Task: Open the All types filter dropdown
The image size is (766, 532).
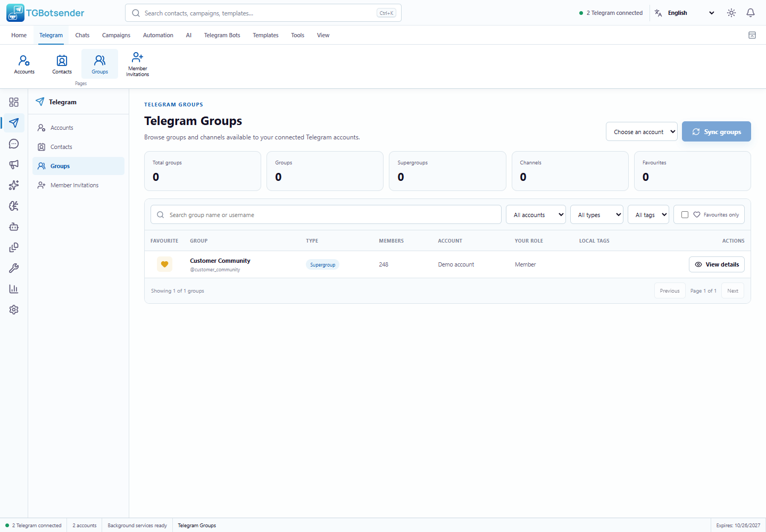Action: [x=597, y=215]
